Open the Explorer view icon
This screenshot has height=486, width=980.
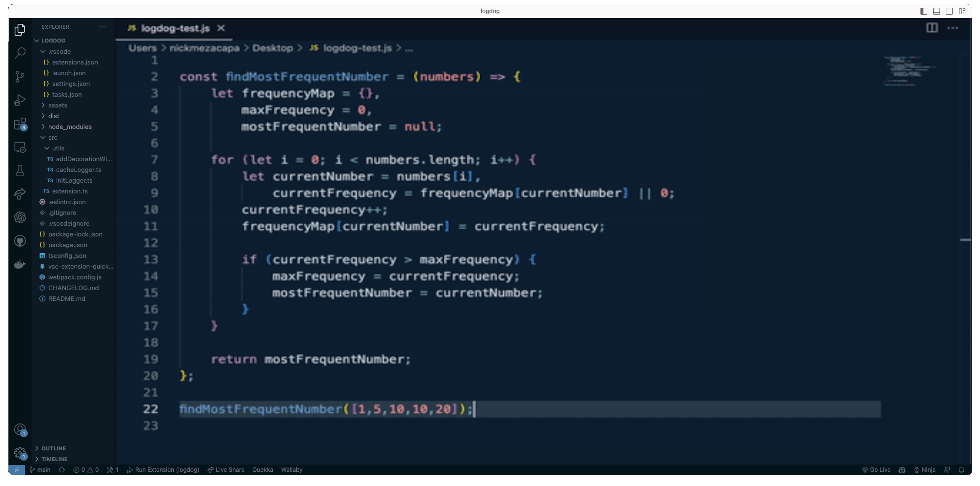20,30
